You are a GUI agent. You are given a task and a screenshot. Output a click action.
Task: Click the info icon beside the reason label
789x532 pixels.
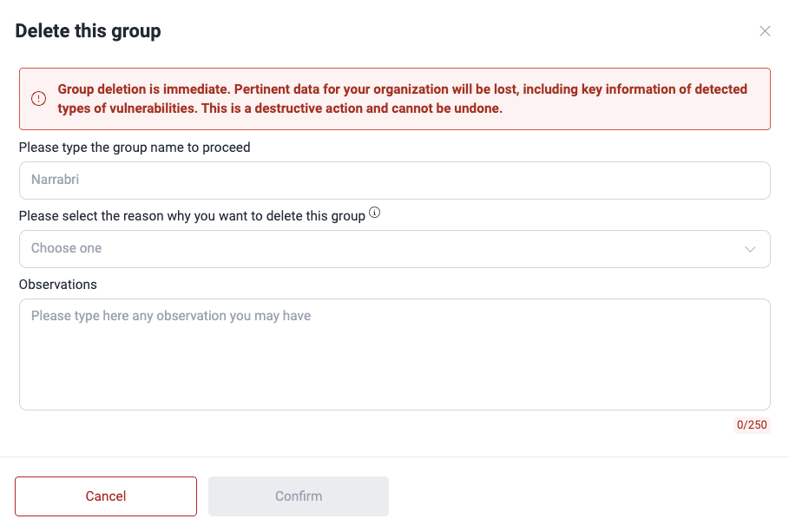[x=375, y=212]
